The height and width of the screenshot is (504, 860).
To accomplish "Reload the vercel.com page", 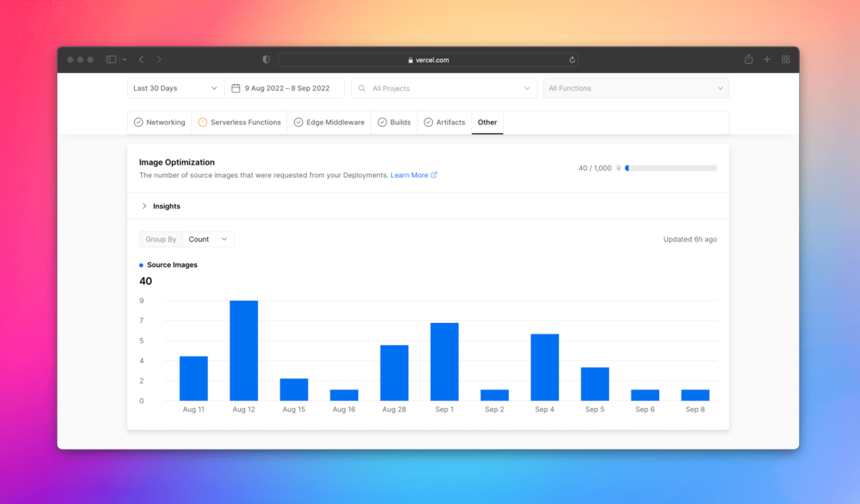I will pos(572,60).
